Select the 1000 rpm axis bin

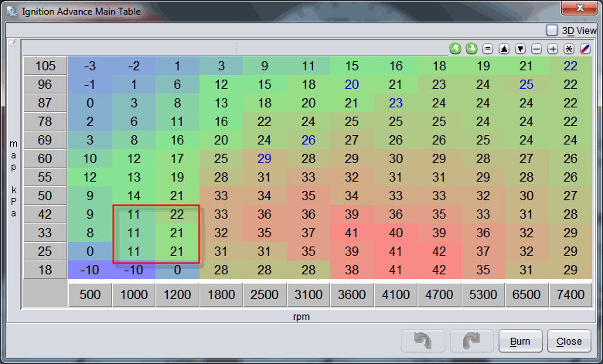click(x=134, y=294)
